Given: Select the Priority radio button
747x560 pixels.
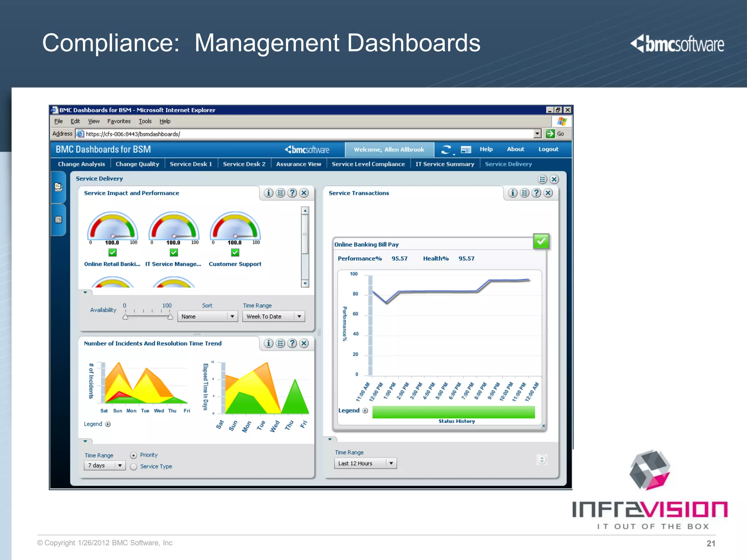Looking at the screenshot, I should tap(133, 455).
